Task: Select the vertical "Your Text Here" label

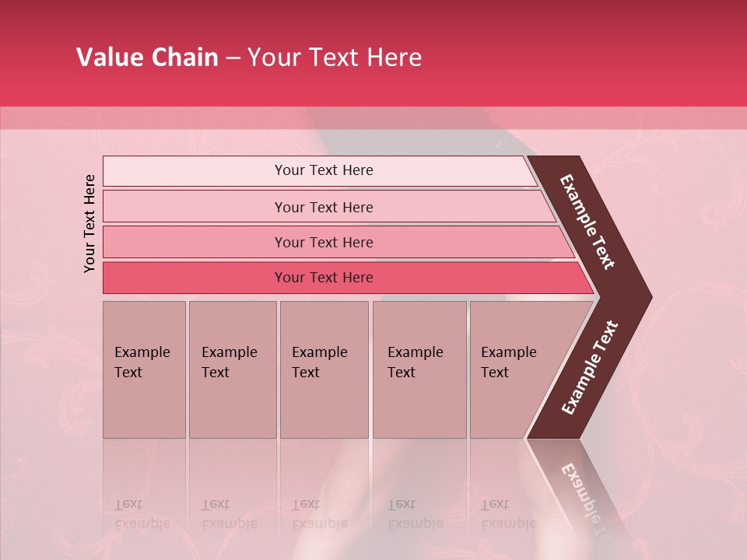Action: coord(89,223)
